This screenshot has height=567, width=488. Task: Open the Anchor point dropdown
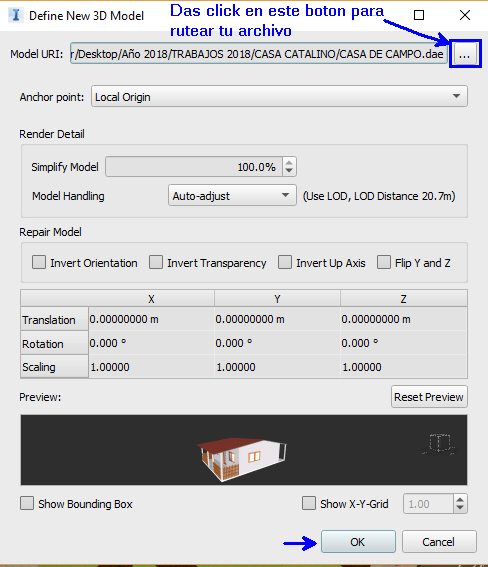coord(279,96)
